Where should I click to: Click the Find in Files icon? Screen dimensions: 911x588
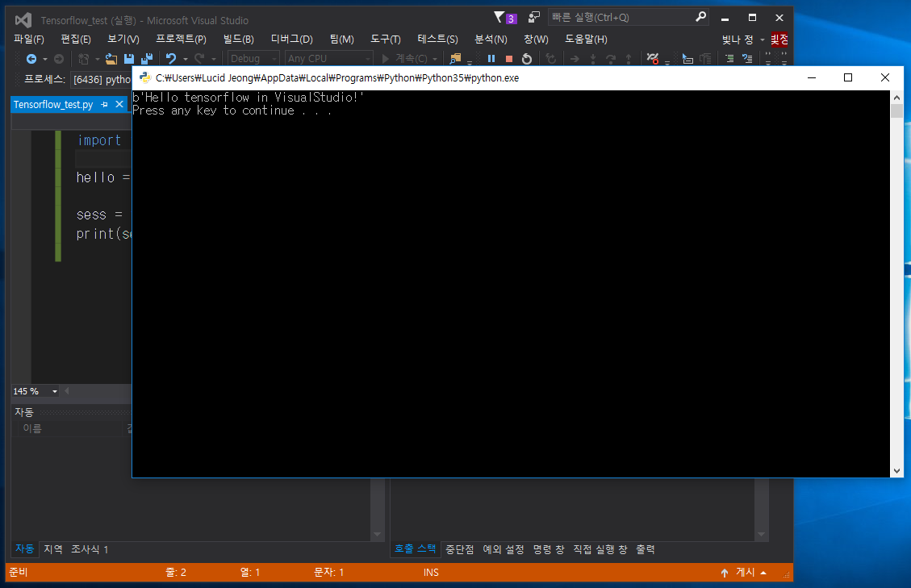coord(455,59)
